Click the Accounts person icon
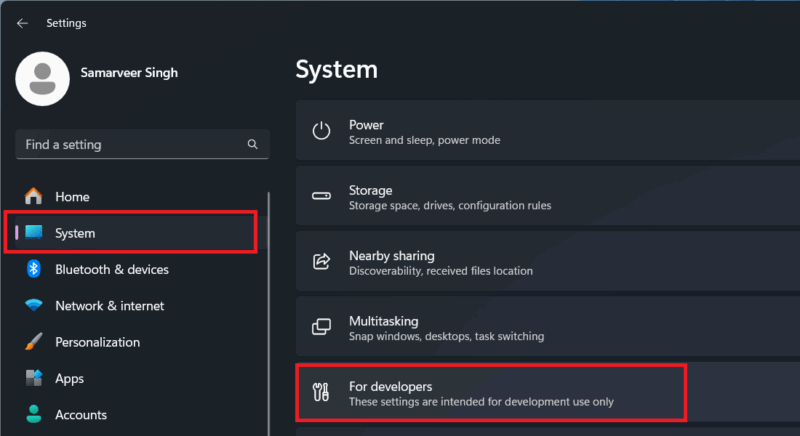 [34, 414]
